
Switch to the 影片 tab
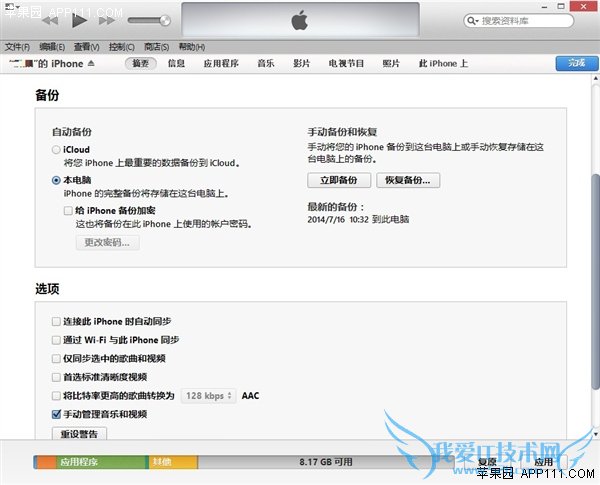(301, 64)
